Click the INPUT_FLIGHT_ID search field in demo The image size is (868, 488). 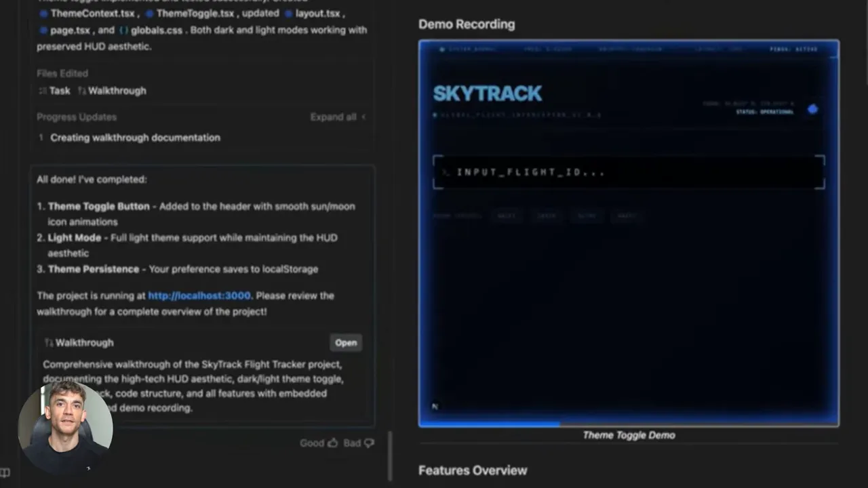[x=629, y=172]
